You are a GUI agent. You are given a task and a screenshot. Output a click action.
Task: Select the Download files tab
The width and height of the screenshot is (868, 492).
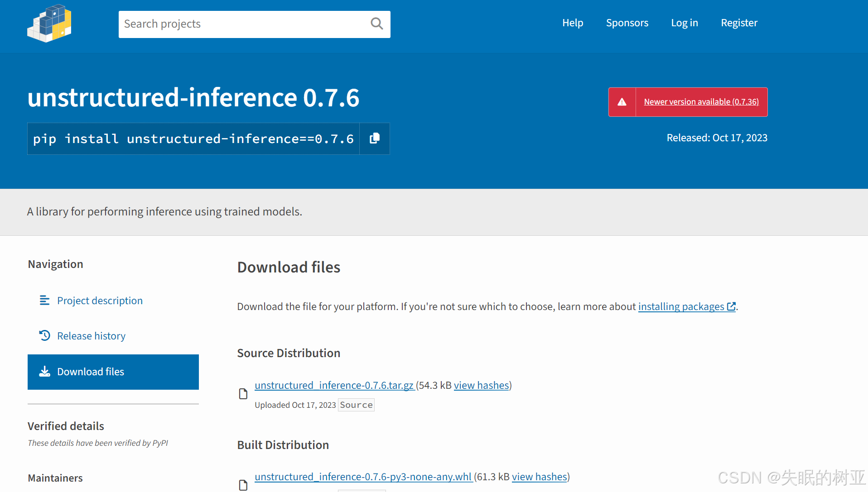click(x=113, y=372)
